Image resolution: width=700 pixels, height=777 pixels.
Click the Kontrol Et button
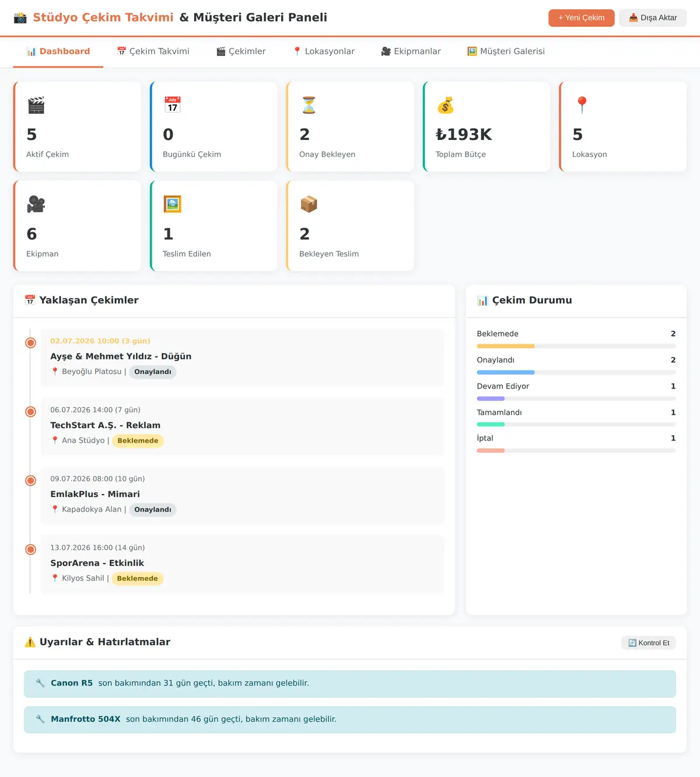pyautogui.click(x=649, y=643)
